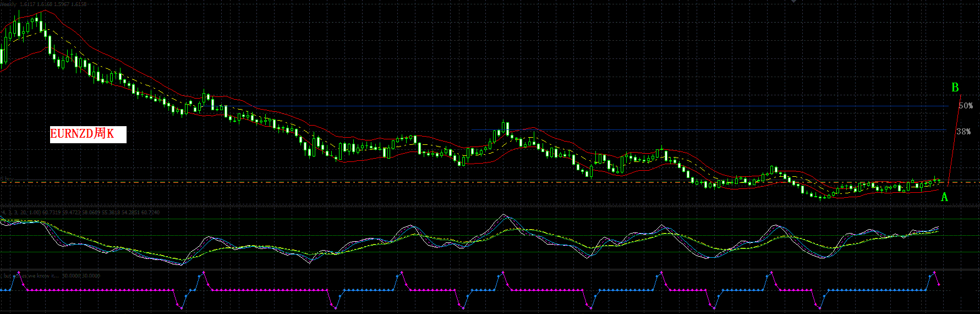Select the green dashed horizontal price line
Screen dimensions: 980x314
(490, 181)
